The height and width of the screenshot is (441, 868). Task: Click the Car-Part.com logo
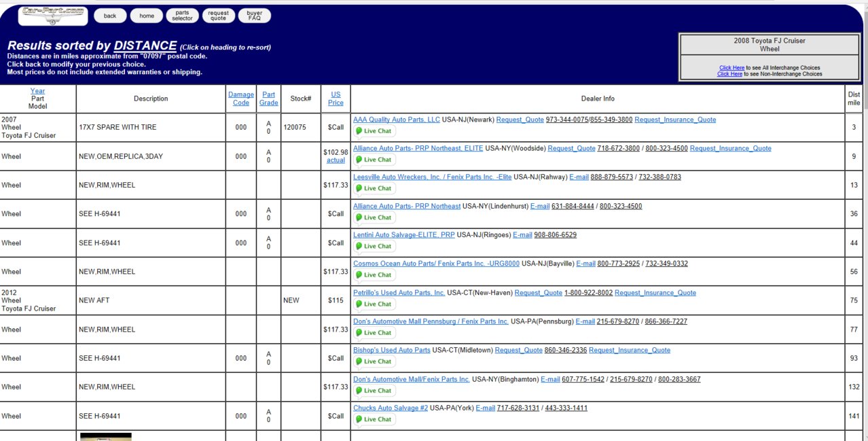click(x=53, y=16)
